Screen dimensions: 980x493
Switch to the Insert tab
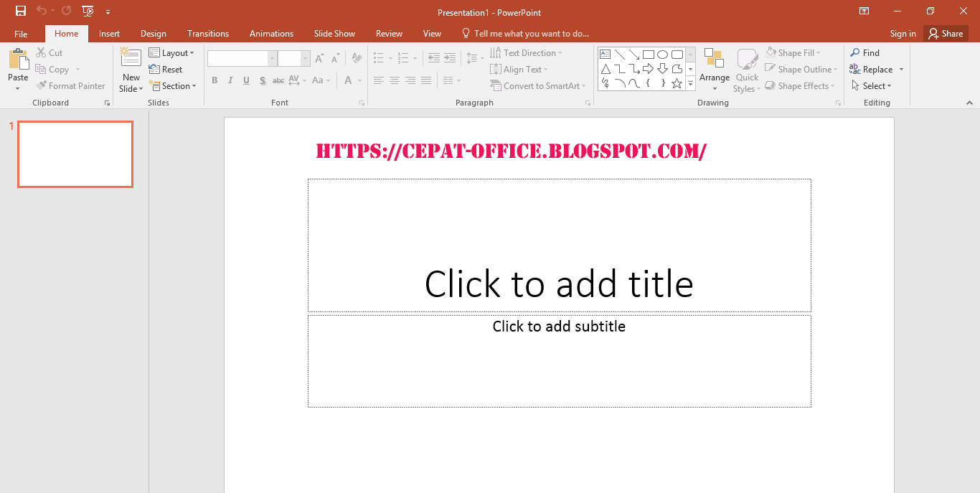[109, 33]
